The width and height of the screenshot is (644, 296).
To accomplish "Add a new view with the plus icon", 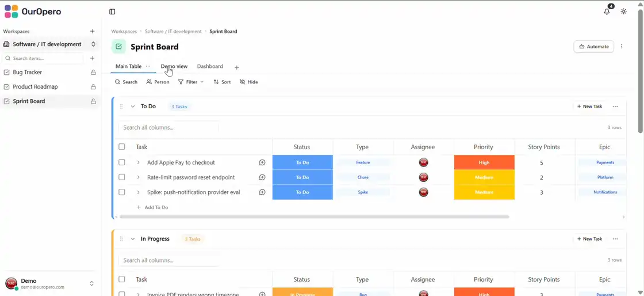I will tap(236, 67).
